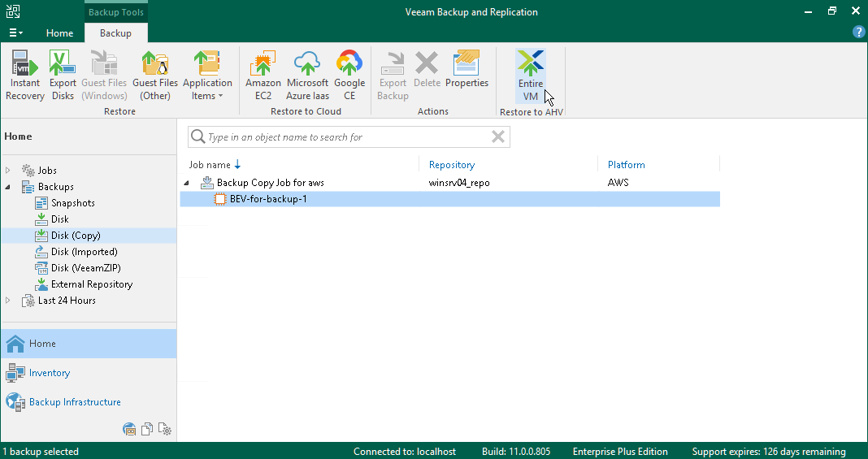Collapse Backup Copy Job for aws row
868x459 pixels.
point(187,183)
